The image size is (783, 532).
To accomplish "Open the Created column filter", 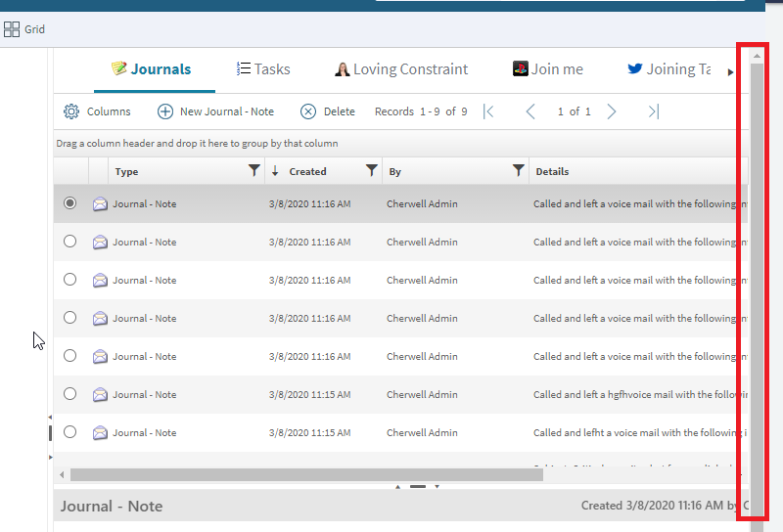I will (x=372, y=171).
